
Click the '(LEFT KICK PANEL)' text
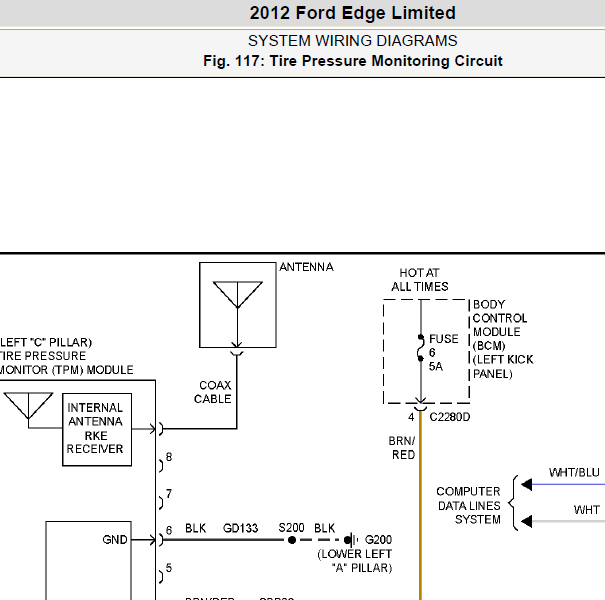point(503,367)
